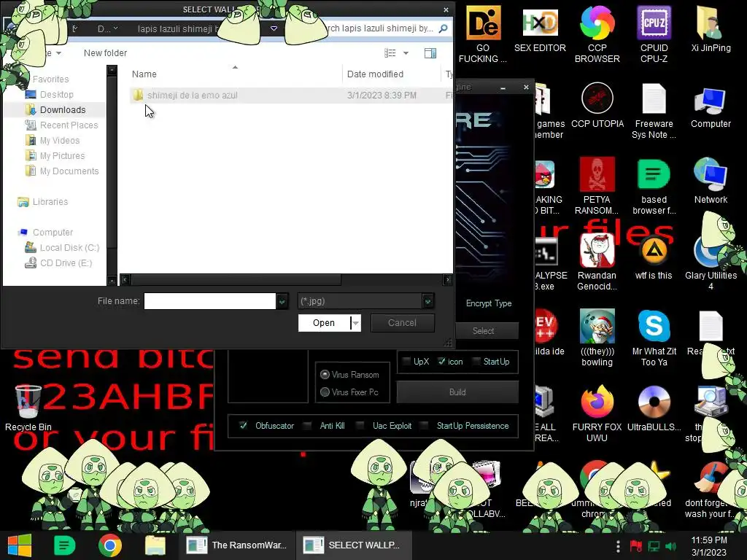The image size is (747, 560).
Task: Switch to SELECT WALLP taskbar window
Action: (354, 545)
